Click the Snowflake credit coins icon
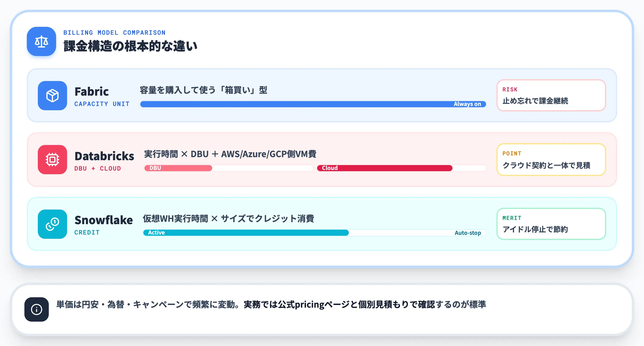The width and height of the screenshot is (644, 346). coord(52,224)
